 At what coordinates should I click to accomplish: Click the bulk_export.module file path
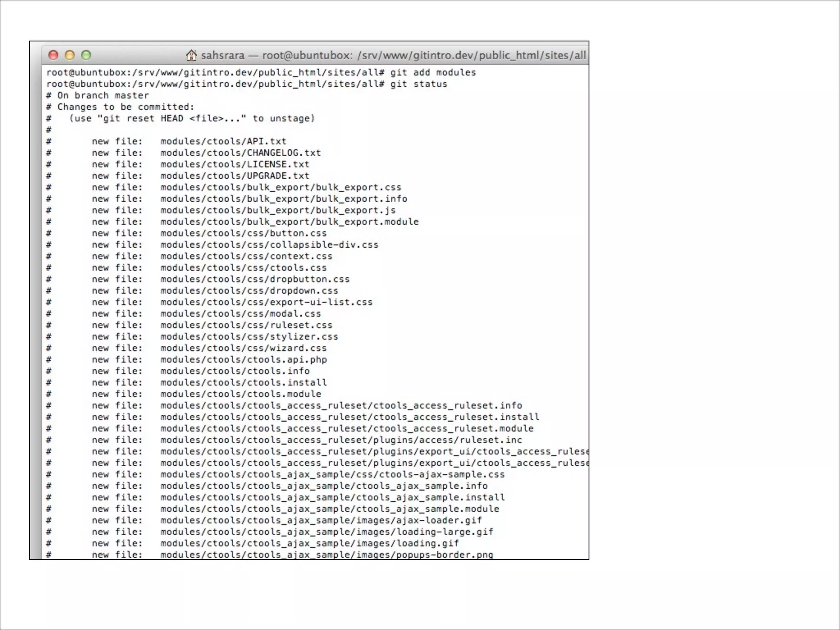click(x=289, y=222)
